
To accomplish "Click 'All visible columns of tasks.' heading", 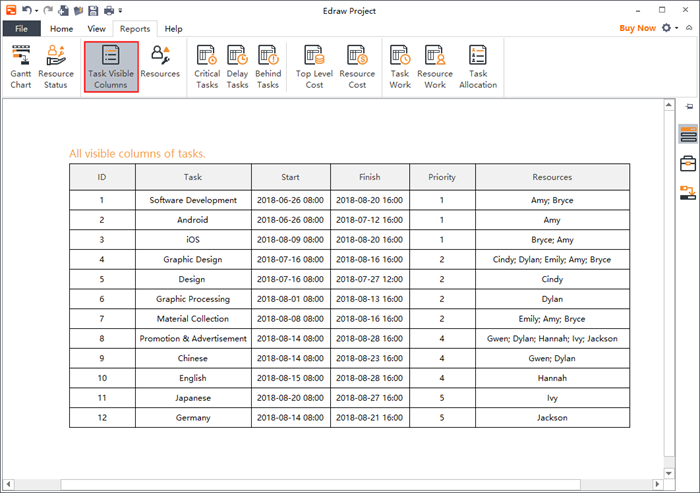I will click(138, 154).
